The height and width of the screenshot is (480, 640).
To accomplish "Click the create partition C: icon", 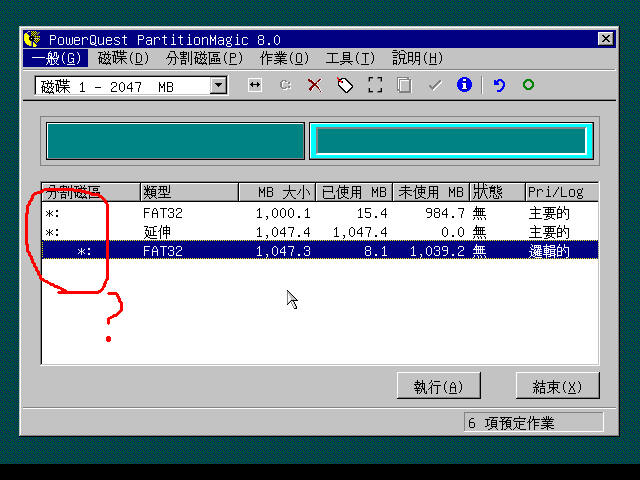I will click(285, 85).
